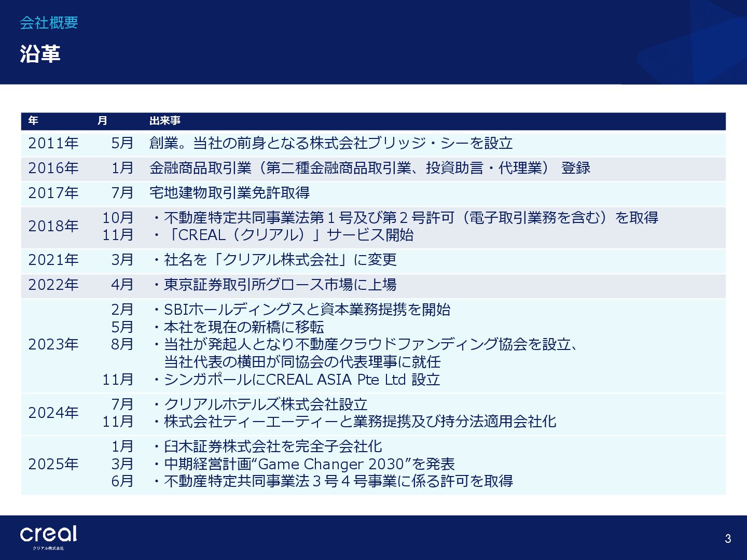Click the 2016年 year cell
The height and width of the screenshot is (560, 747).
(53, 168)
